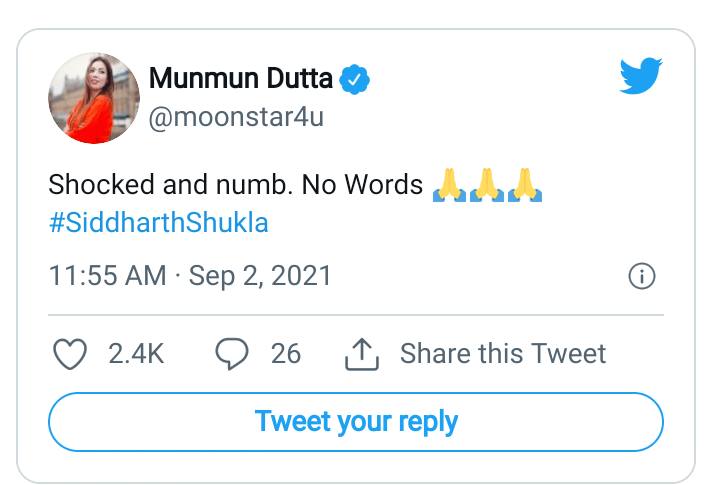Open Munmun Dutta's profile picture

pos(94,98)
